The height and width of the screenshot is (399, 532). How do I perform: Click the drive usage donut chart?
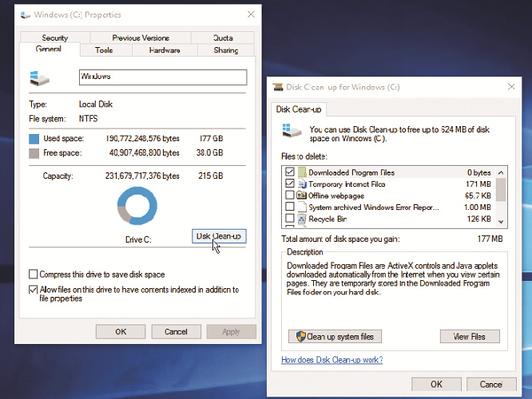point(137,206)
